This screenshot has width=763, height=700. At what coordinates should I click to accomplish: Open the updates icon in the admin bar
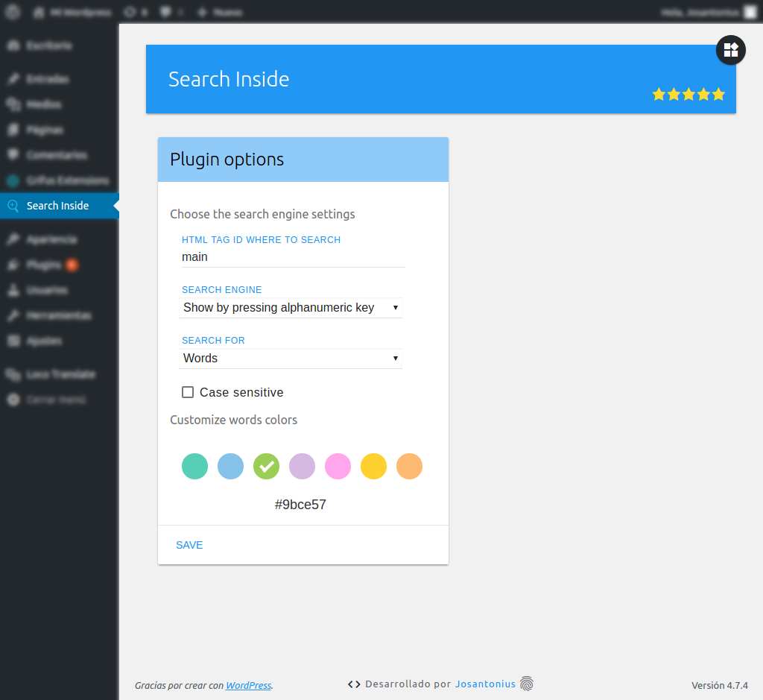tap(136, 12)
